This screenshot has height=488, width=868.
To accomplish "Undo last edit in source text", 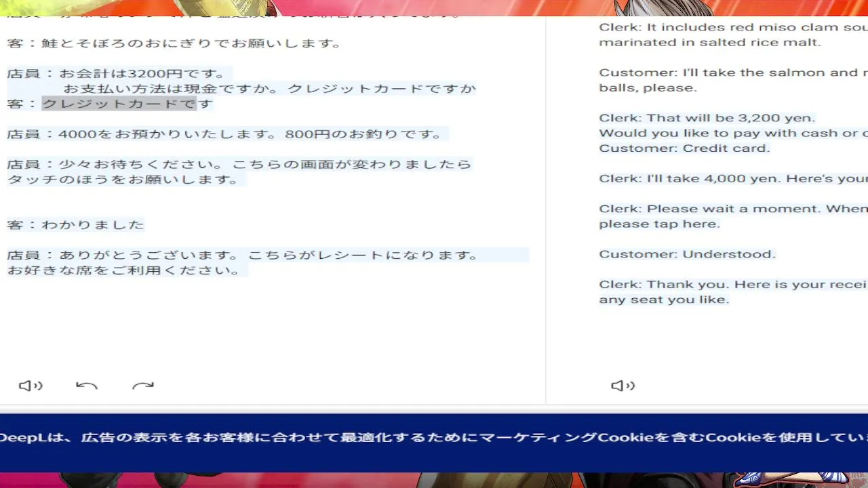I will click(x=87, y=386).
